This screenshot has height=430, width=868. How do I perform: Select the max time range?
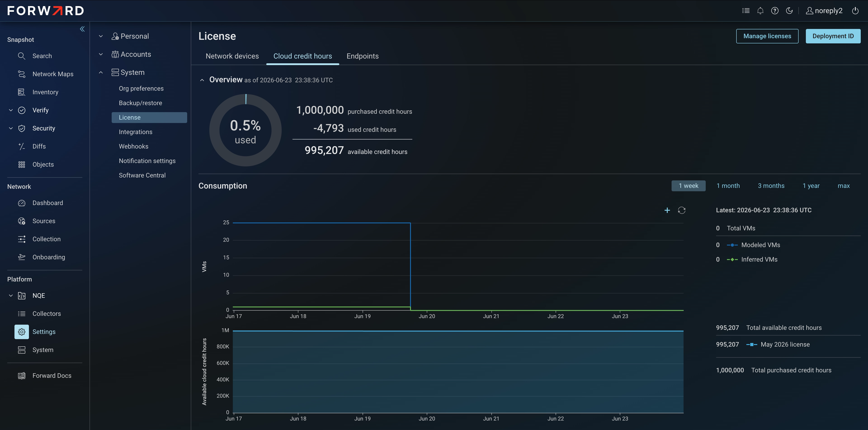843,186
